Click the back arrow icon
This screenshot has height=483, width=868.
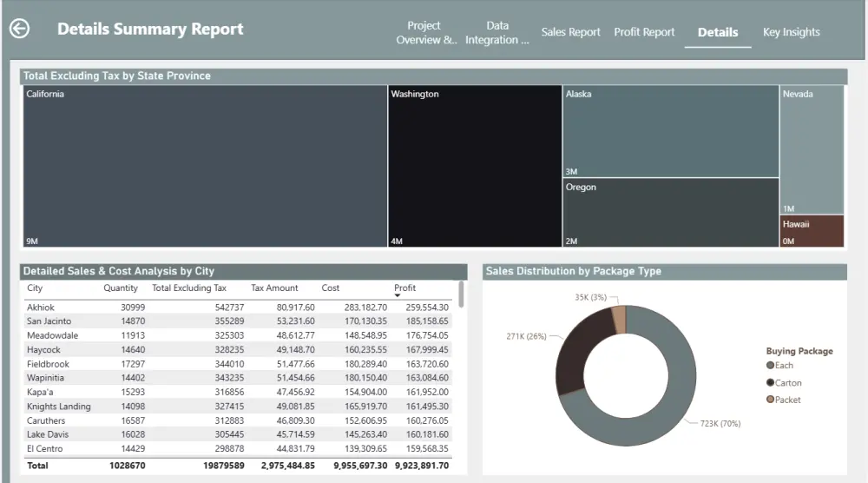point(19,29)
